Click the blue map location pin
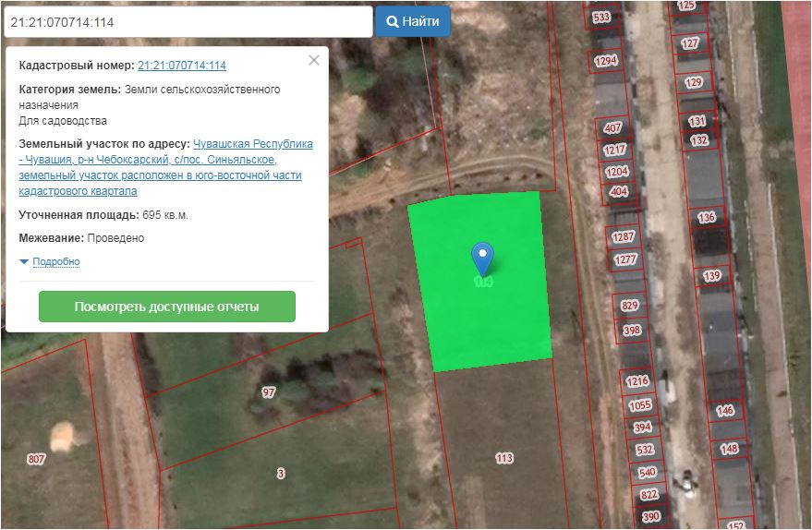The height and width of the screenshot is (530, 812). (x=482, y=259)
